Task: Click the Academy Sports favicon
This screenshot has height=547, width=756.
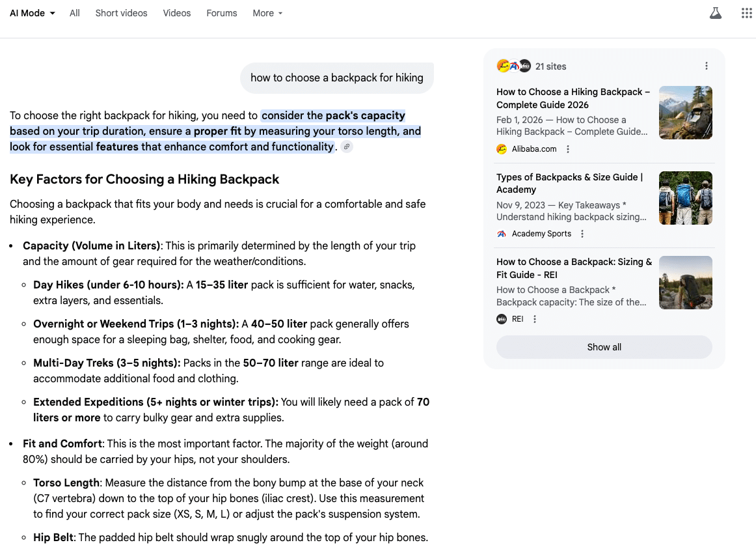Action: tap(502, 234)
